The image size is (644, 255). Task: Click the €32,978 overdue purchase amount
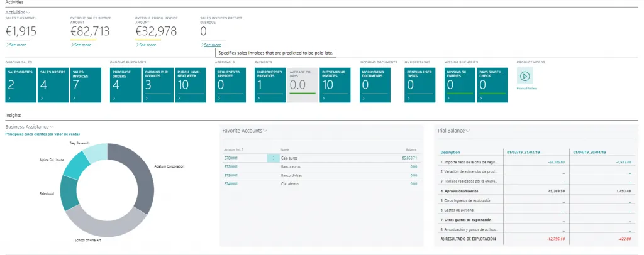tap(156, 31)
